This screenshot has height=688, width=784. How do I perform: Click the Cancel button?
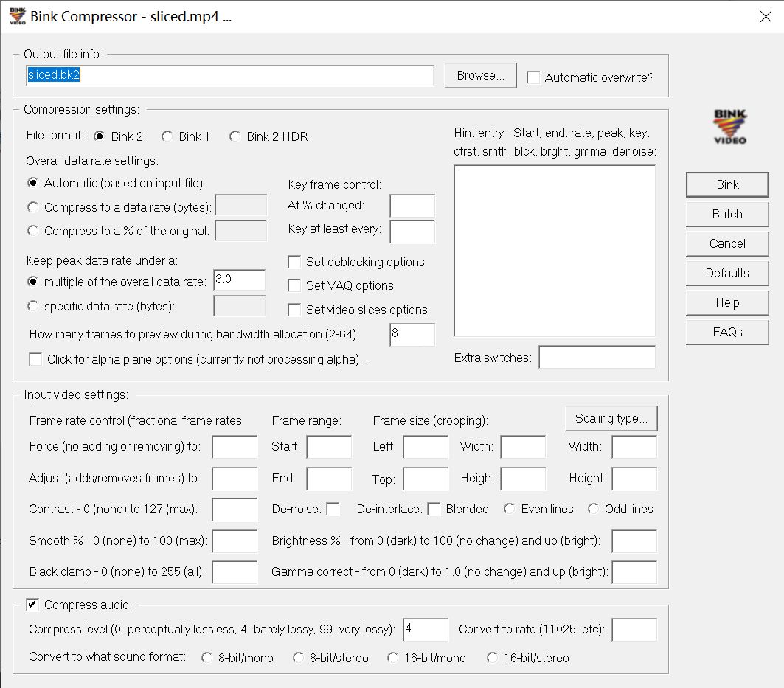coord(727,243)
